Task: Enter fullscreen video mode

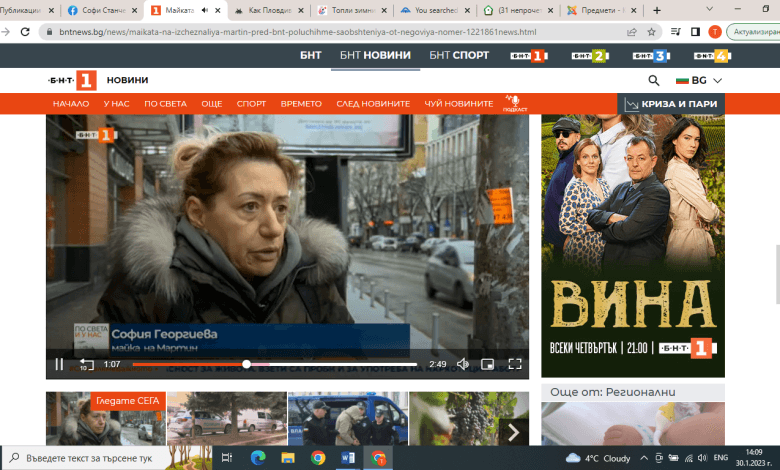Action: pos(515,365)
